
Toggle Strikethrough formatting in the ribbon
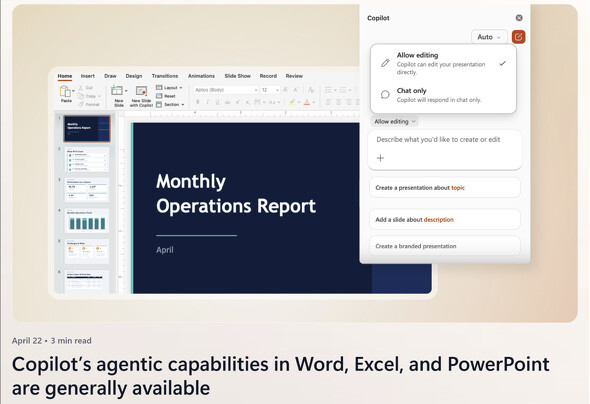(227, 102)
